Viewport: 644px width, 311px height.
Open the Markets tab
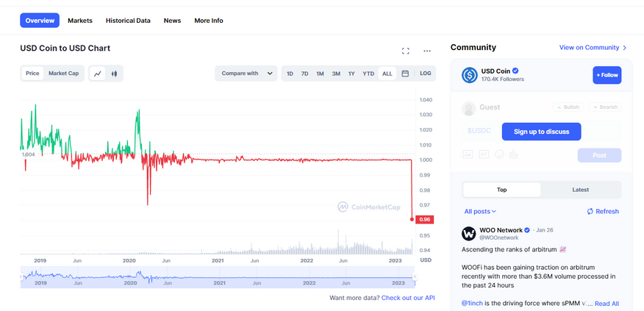coord(80,21)
